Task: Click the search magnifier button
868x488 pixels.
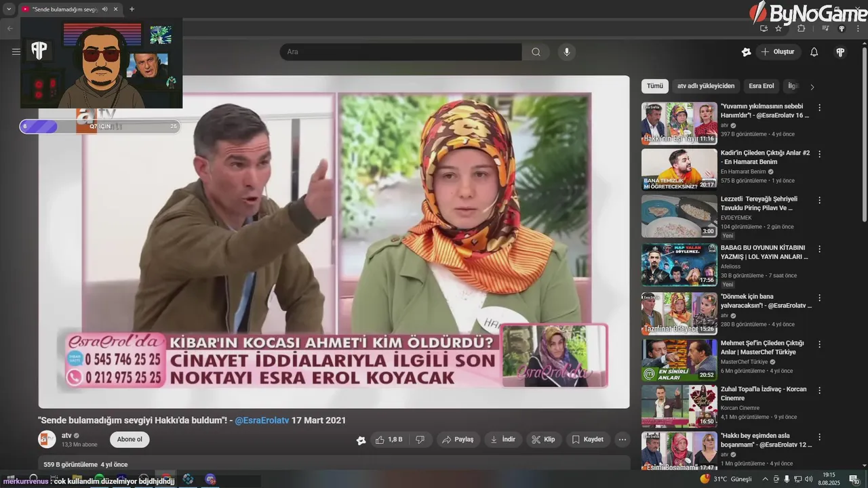Action: click(x=536, y=52)
